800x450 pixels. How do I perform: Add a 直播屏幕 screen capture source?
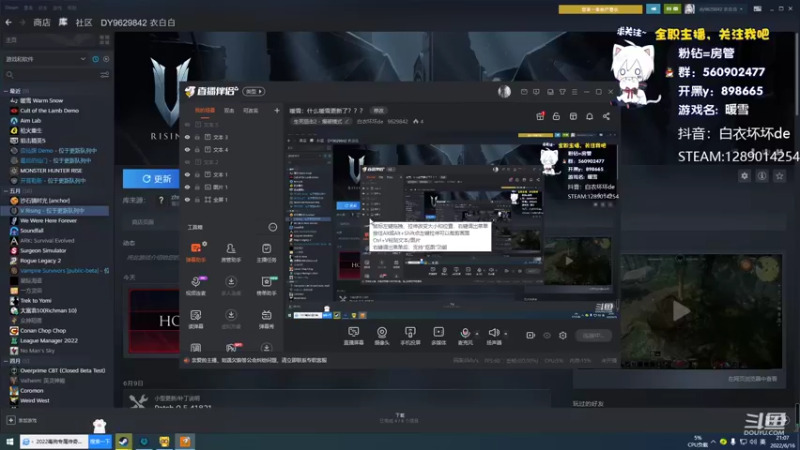(x=353, y=336)
